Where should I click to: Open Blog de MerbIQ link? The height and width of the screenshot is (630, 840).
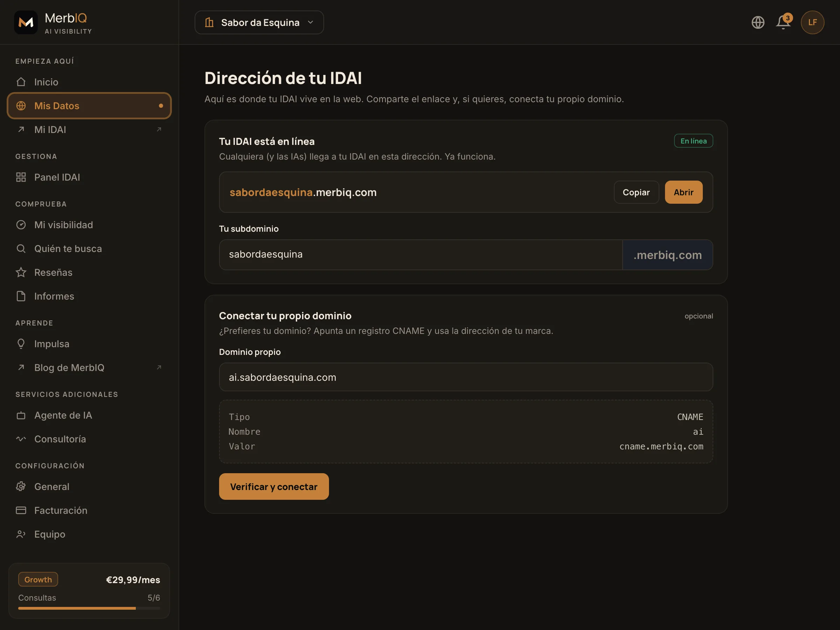pos(89,367)
